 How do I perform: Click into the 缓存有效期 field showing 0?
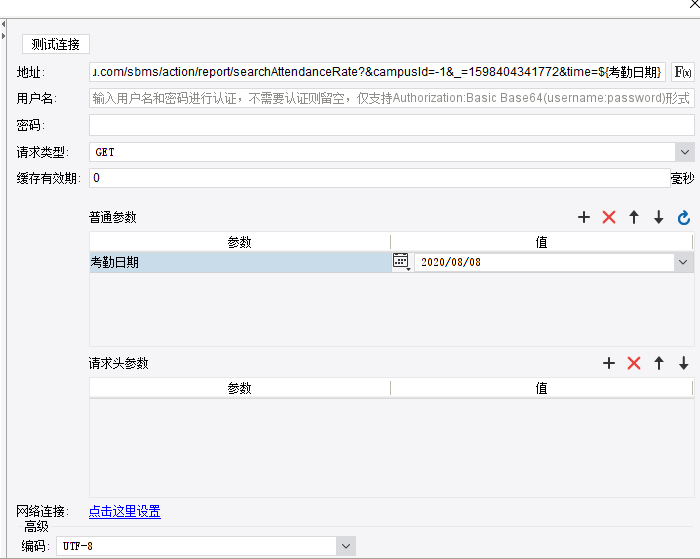(379, 178)
